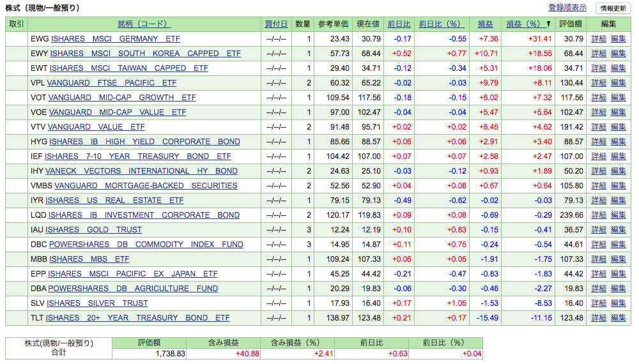
Task: Click 編集 in the EPP row
Action: pos(618,273)
